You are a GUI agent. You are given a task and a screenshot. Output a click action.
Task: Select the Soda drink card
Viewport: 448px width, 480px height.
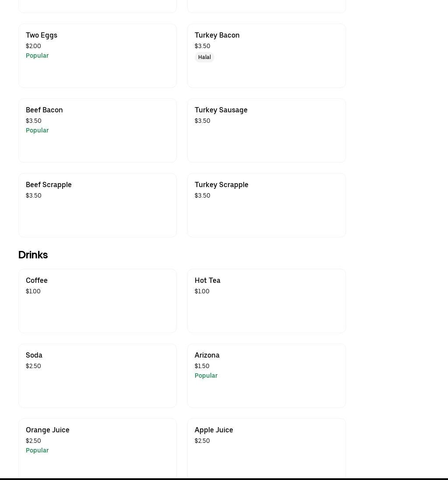[98, 376]
